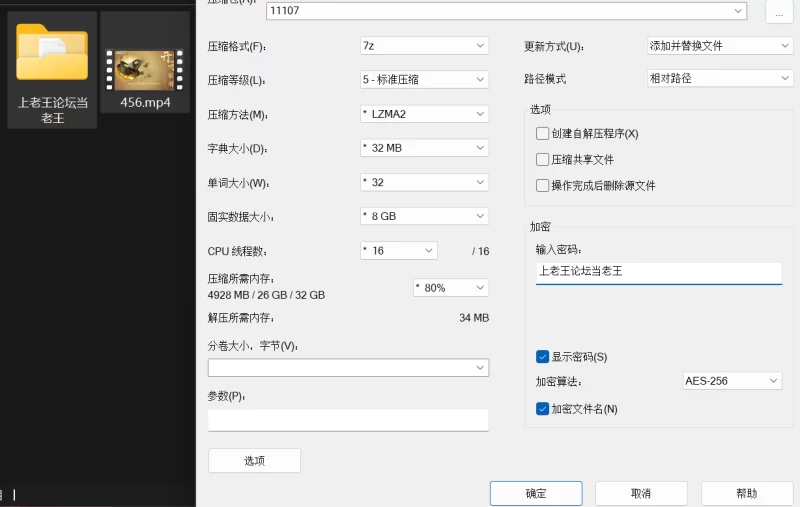
Task: Click the 确定 button
Action: [536, 493]
